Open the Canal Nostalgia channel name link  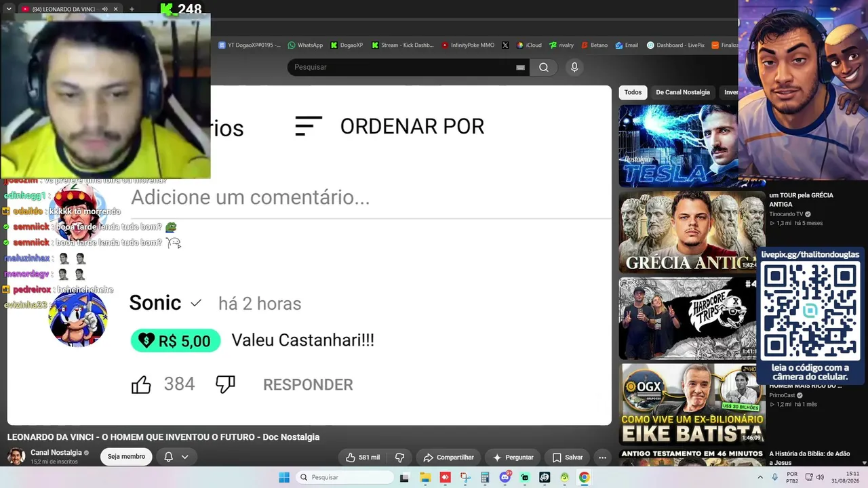(x=56, y=452)
